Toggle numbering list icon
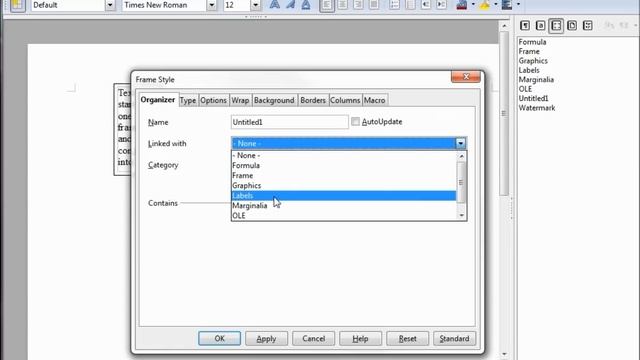This screenshot has height=360, width=640. click(x=394, y=5)
